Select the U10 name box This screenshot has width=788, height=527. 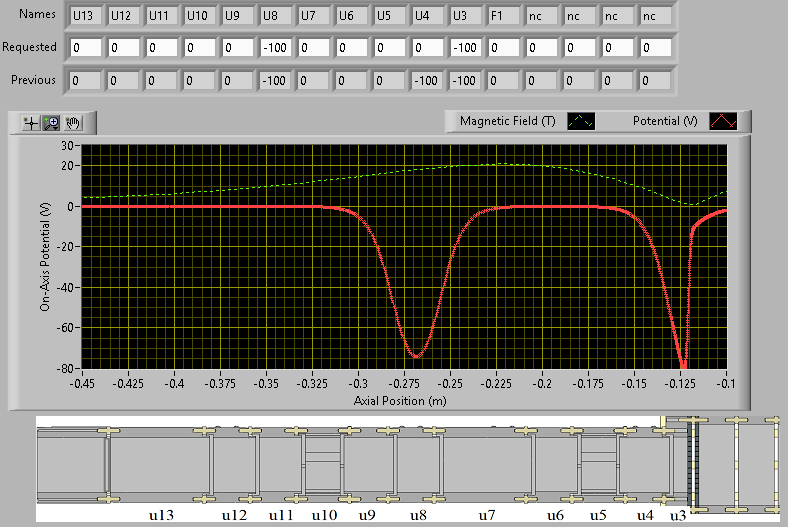click(200, 16)
